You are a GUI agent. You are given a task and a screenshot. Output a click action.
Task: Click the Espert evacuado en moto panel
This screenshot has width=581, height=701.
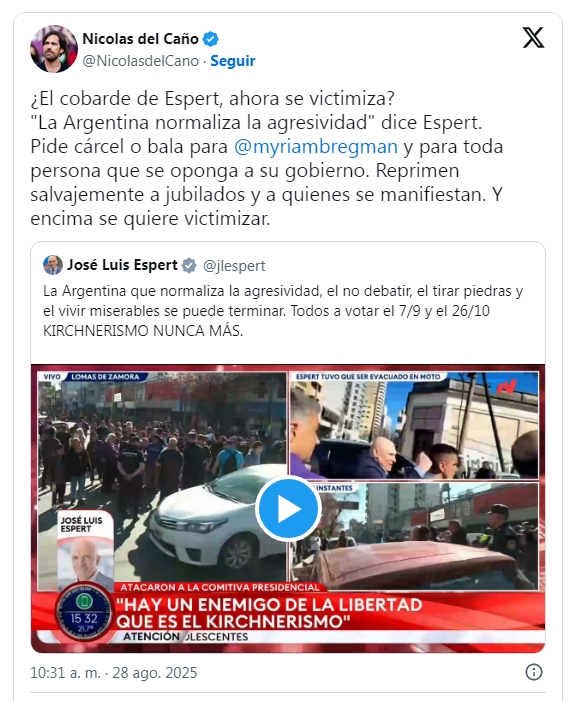(x=414, y=425)
